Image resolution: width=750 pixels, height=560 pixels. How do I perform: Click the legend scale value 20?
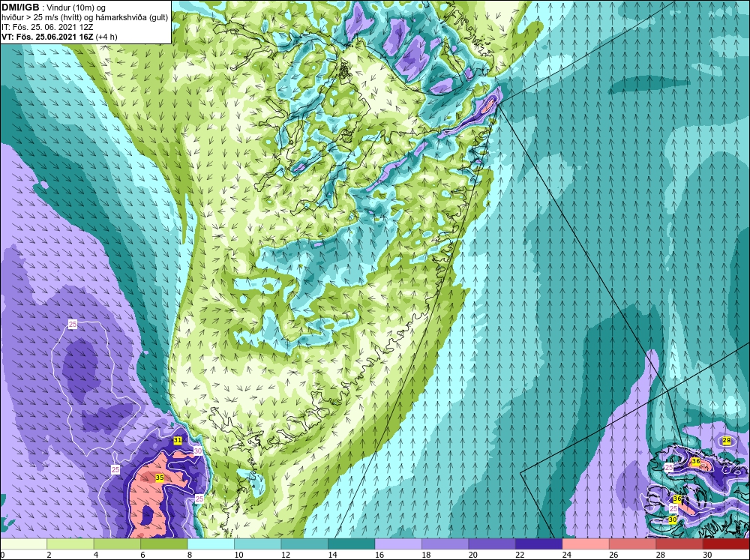coord(473,555)
